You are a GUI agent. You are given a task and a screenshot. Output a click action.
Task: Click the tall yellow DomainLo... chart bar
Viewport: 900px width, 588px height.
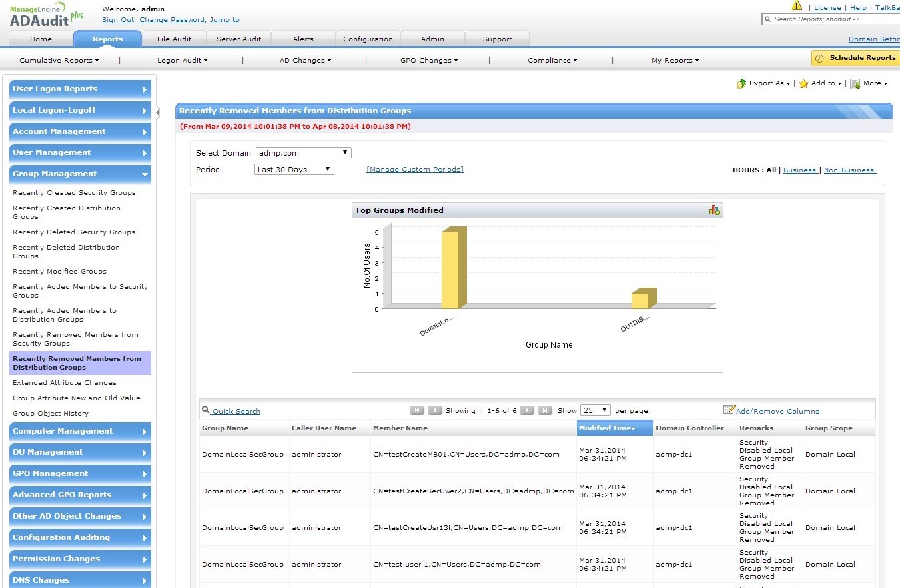click(x=450, y=270)
